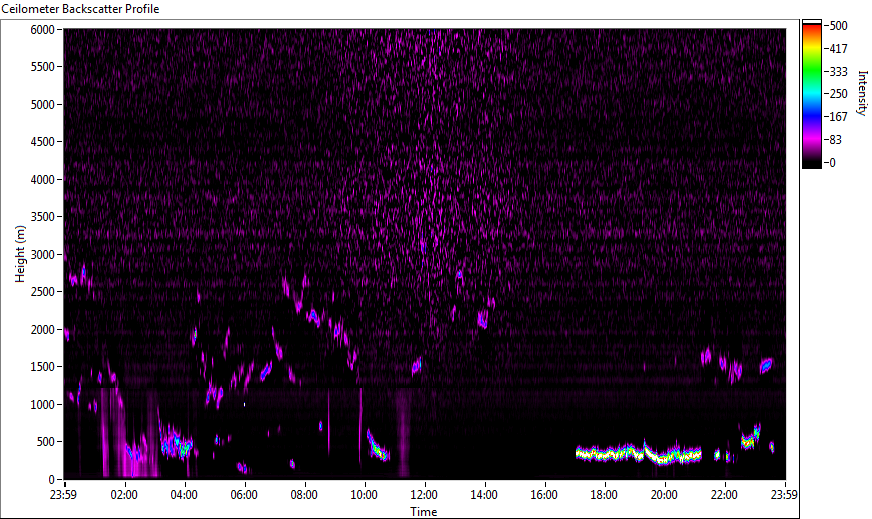
Task: Select the 02:00 time axis label
Action: pyautogui.click(x=124, y=495)
